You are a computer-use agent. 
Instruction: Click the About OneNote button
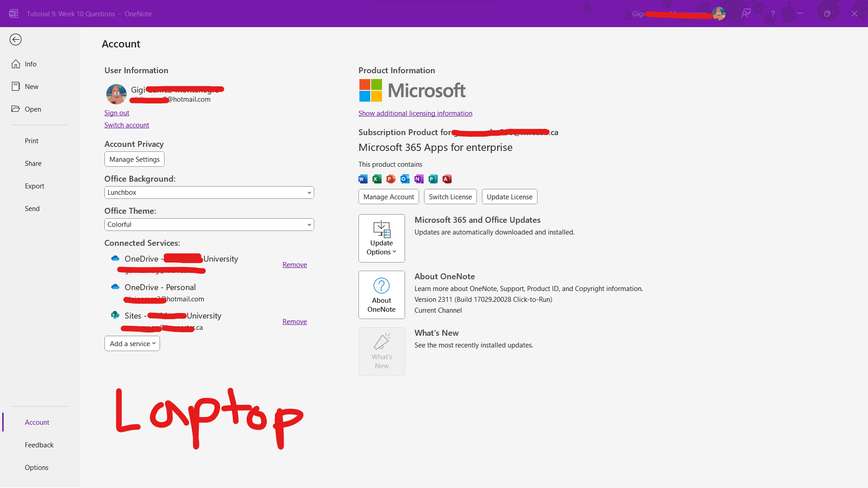pyautogui.click(x=382, y=295)
